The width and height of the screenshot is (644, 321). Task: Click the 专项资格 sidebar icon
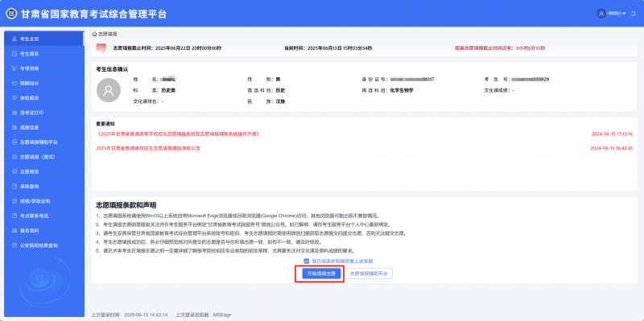(14, 68)
